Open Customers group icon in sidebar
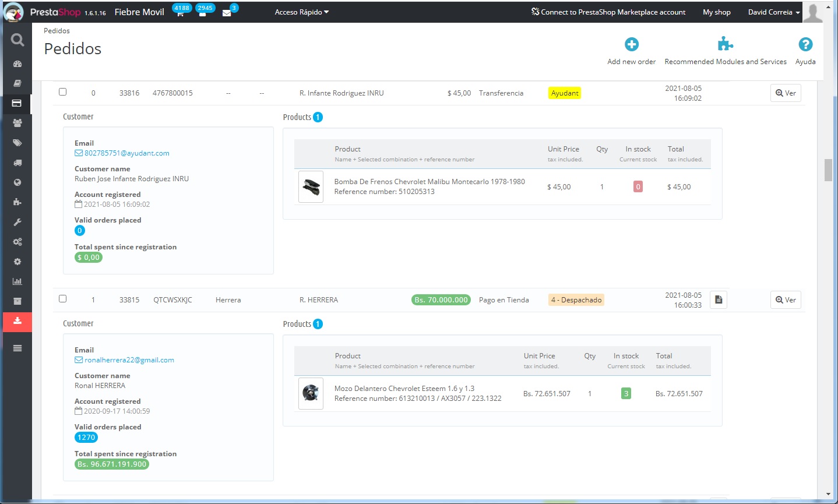838x504 pixels. click(17, 123)
